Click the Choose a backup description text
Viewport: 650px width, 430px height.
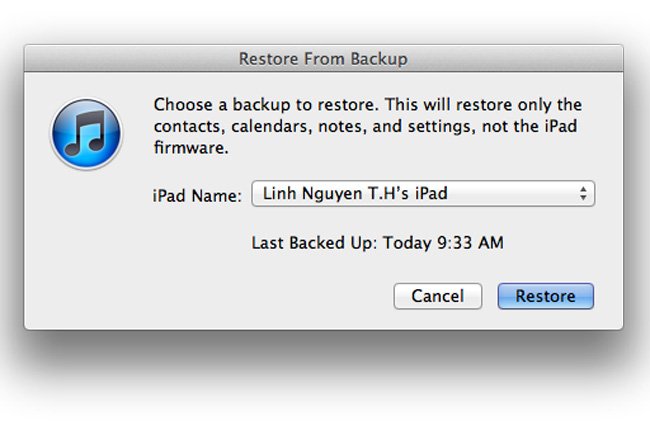point(368,126)
